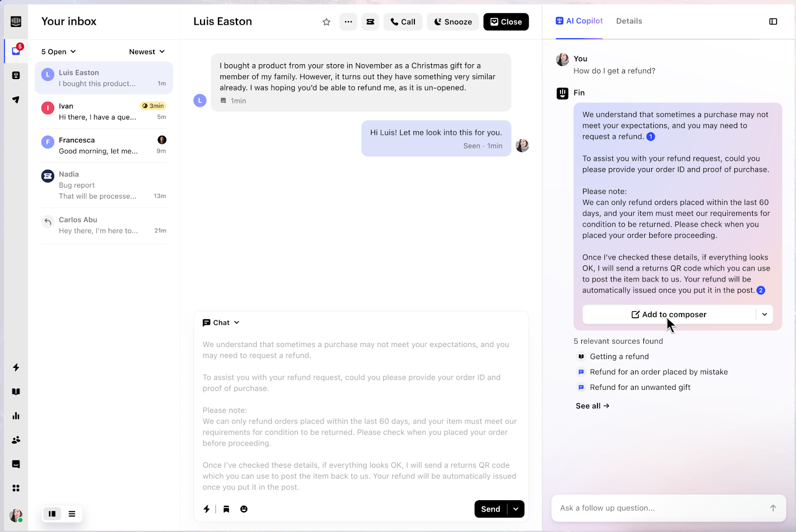Star the Luis Easton conversation

[326, 22]
